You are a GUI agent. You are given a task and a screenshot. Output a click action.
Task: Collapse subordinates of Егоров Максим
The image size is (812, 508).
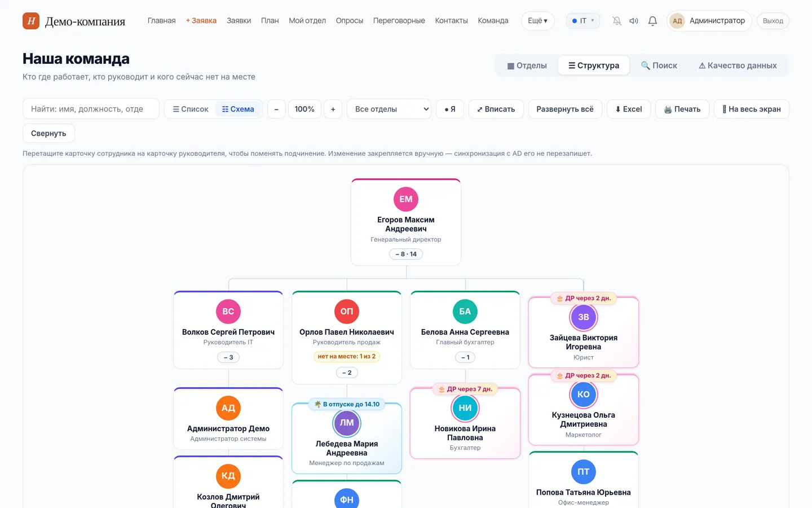[x=406, y=254]
